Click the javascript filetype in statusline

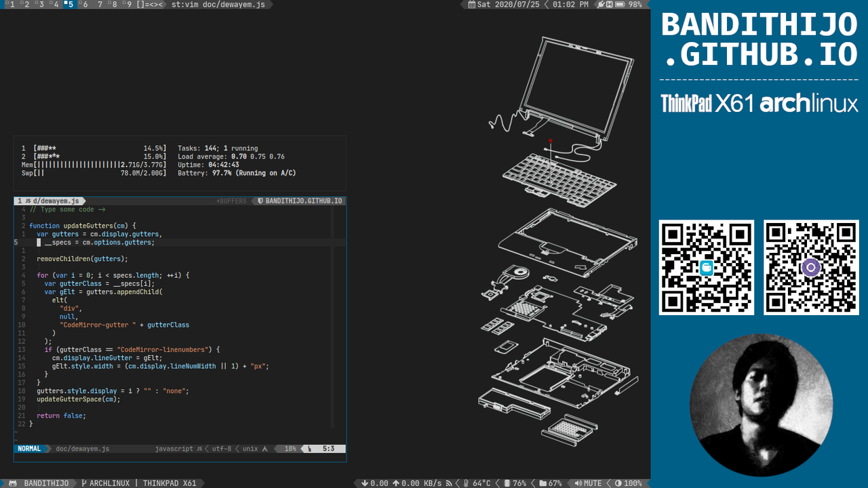point(174,449)
